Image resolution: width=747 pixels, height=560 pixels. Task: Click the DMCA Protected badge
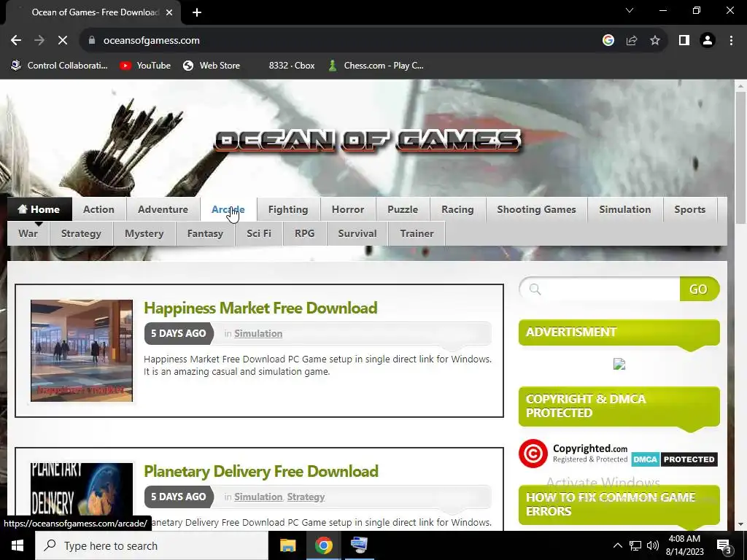[x=675, y=459]
